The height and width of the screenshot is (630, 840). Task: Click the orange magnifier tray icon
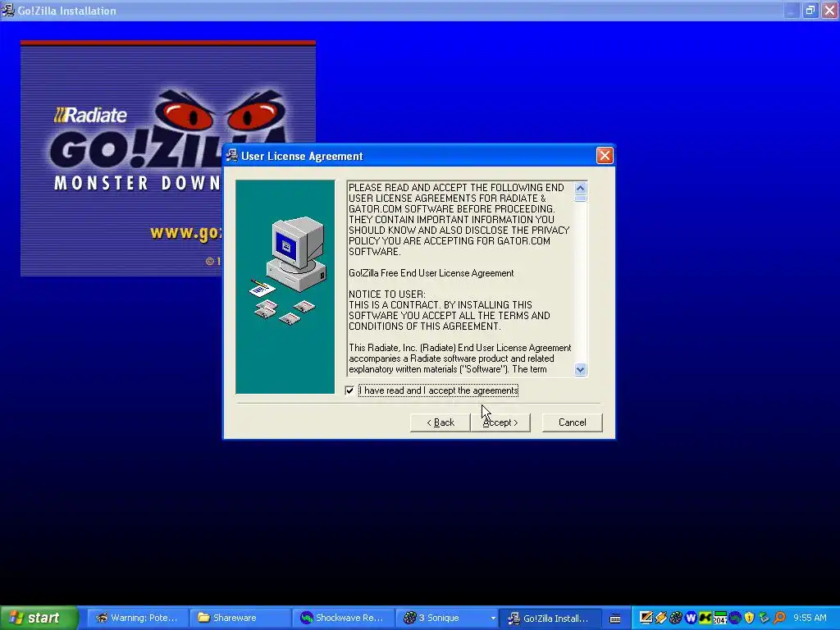[x=779, y=618]
